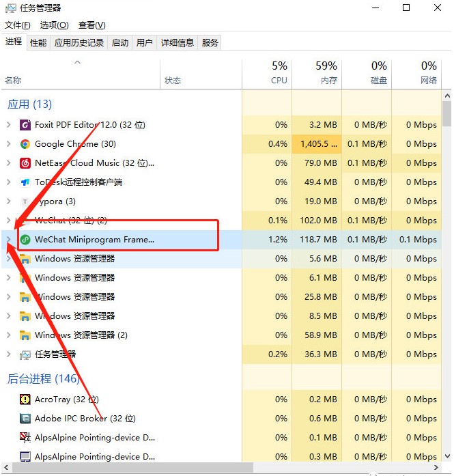Expand the Foxit PDF Editor process group

point(9,125)
